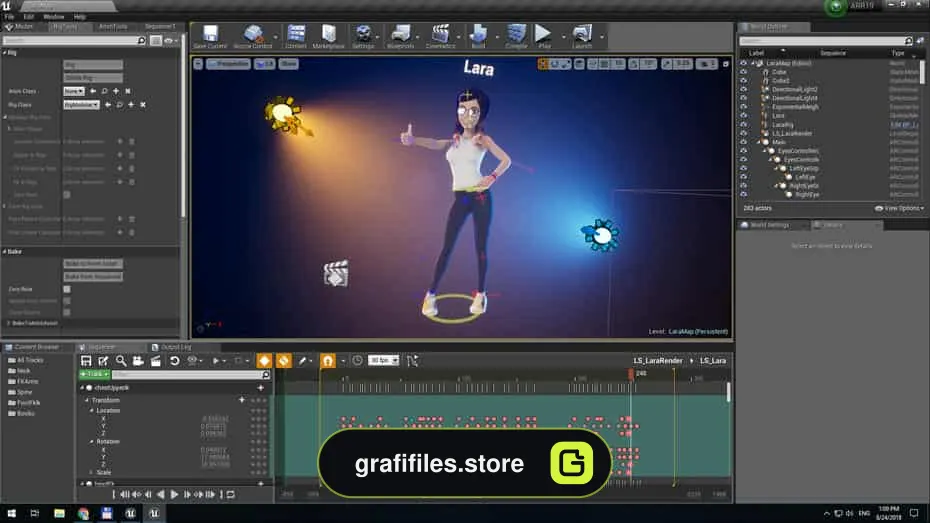The width and height of the screenshot is (930, 523).
Task: Toggle visibility of Cube in World Outliner
Action: click(x=744, y=72)
